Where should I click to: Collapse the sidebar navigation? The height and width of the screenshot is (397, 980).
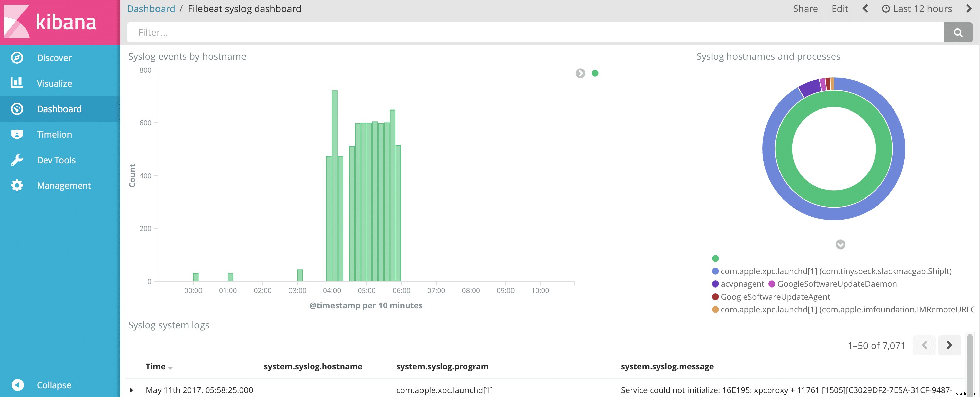tap(17, 385)
